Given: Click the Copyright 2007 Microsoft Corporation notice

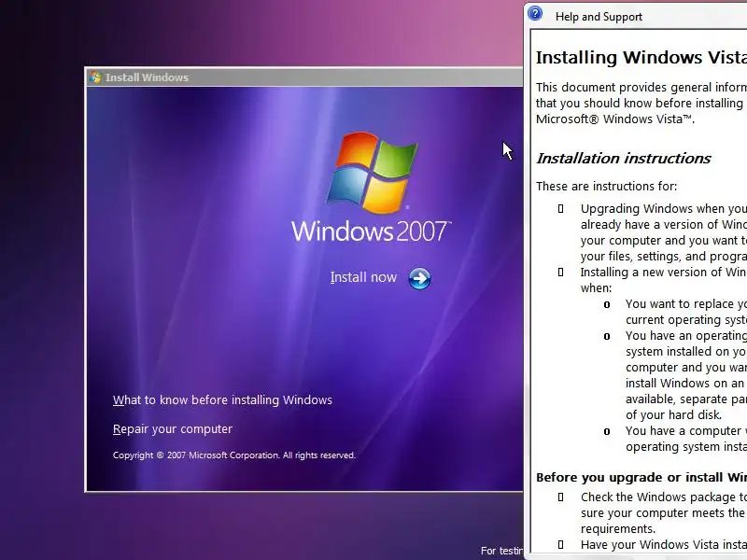Looking at the screenshot, I should [234, 455].
